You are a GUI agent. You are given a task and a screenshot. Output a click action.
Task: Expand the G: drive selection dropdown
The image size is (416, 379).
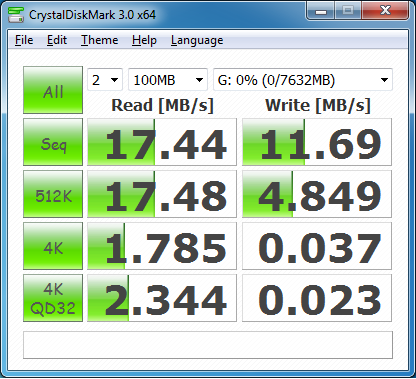click(303, 80)
